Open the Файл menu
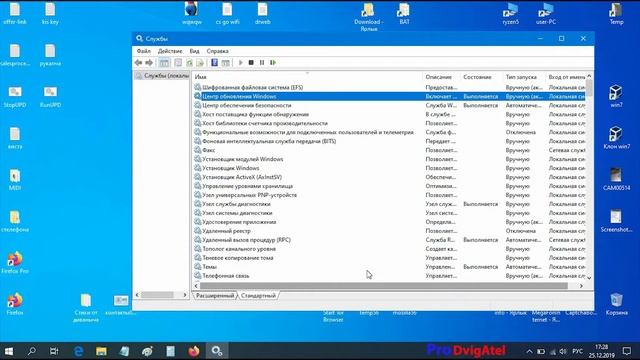The width and height of the screenshot is (640, 360). 143,51
